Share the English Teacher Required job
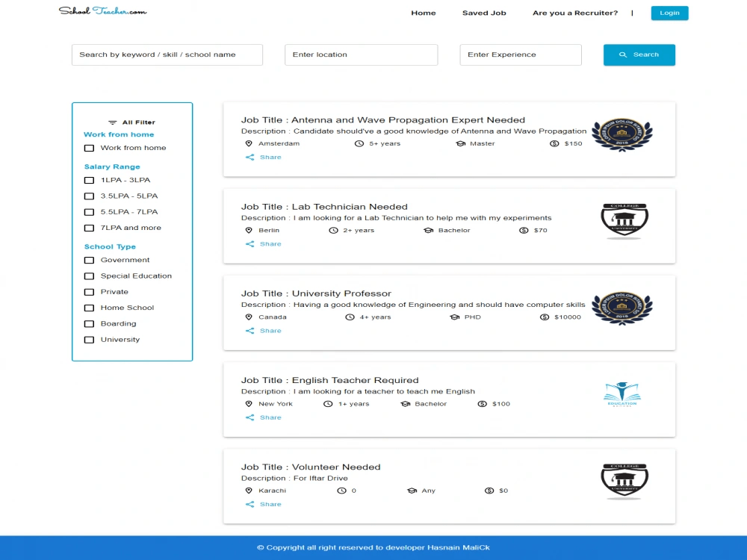This screenshot has width=747, height=560. tap(264, 417)
